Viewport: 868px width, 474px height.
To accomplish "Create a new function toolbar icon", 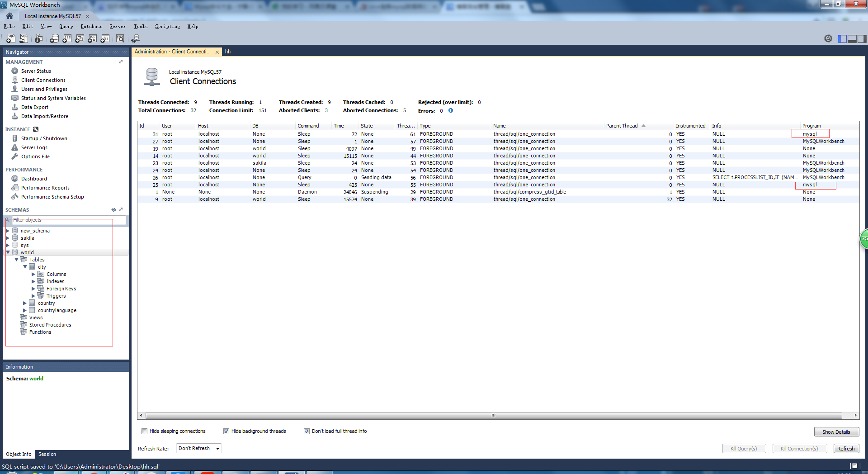I will (105, 39).
